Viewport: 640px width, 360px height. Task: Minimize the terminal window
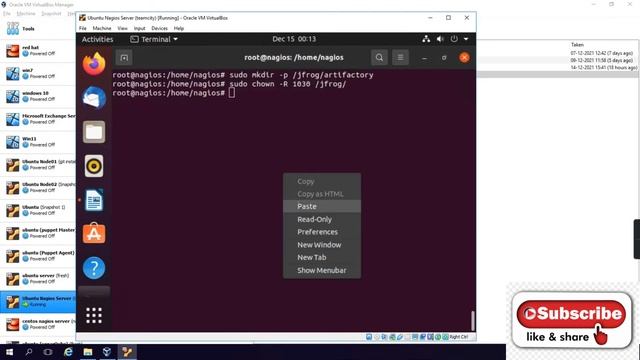coord(424,58)
